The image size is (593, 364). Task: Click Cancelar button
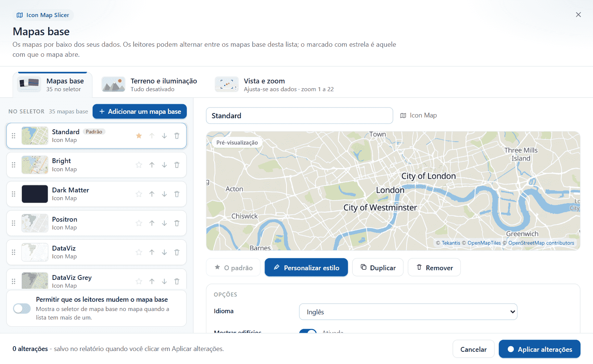474,349
